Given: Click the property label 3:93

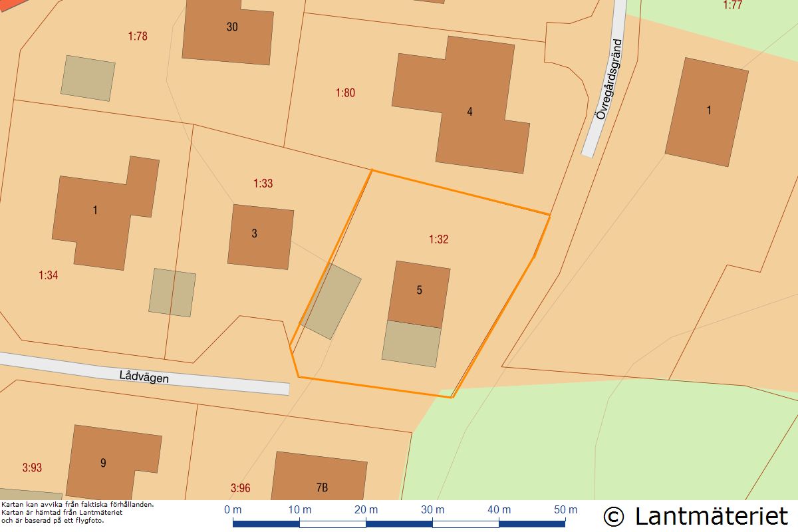Looking at the screenshot, I should [x=32, y=467].
